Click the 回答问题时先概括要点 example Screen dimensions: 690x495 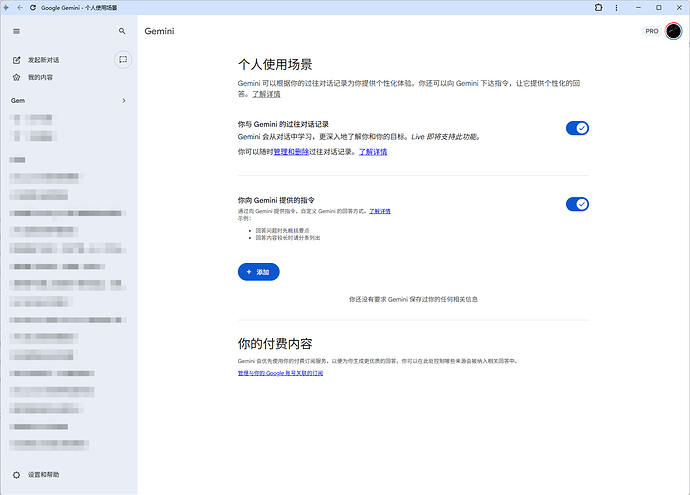(283, 231)
